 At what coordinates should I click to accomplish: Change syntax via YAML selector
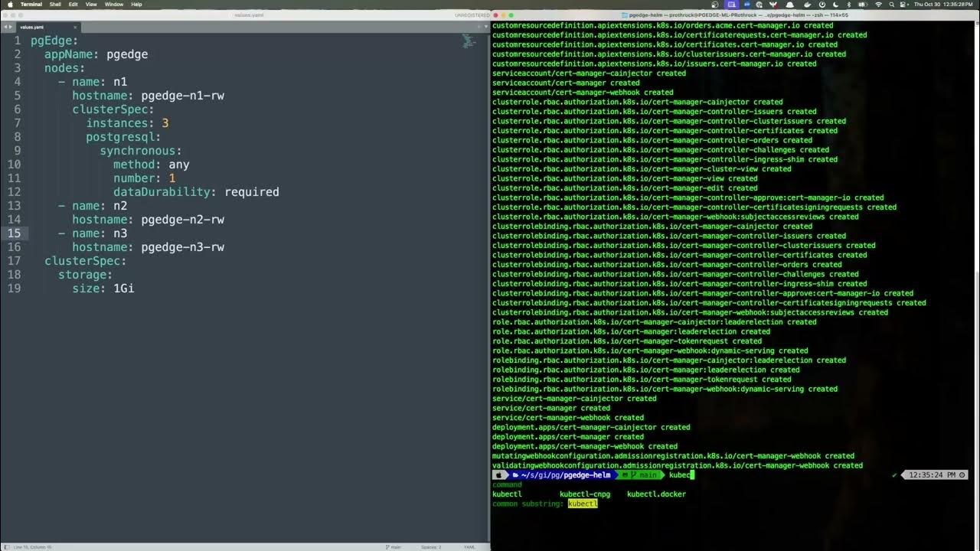tap(469, 546)
